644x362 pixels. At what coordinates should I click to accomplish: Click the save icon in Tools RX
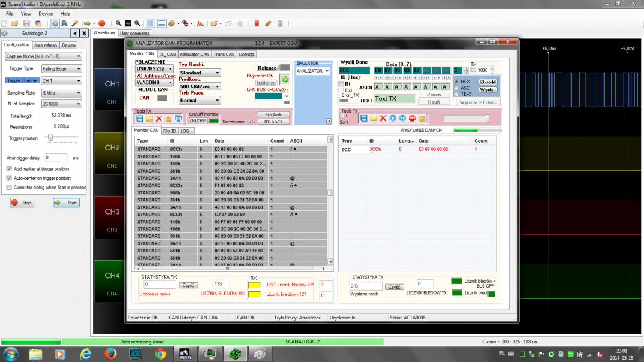(139, 119)
